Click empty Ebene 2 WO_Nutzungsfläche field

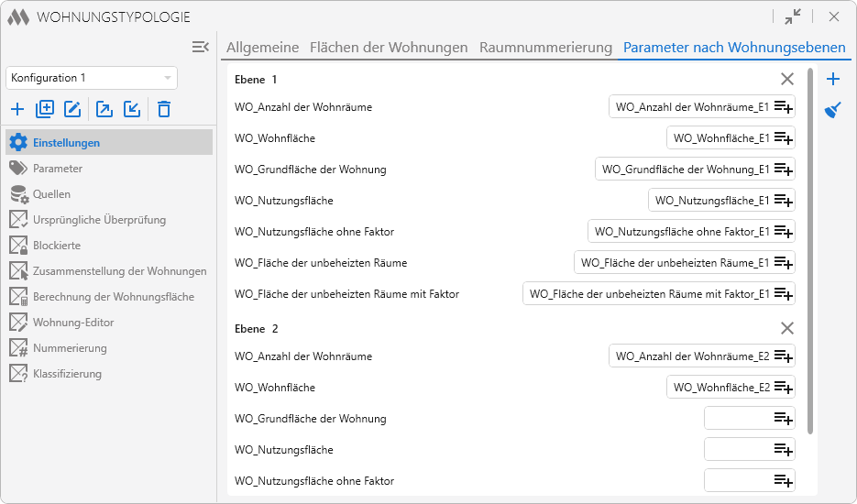[x=738, y=450]
